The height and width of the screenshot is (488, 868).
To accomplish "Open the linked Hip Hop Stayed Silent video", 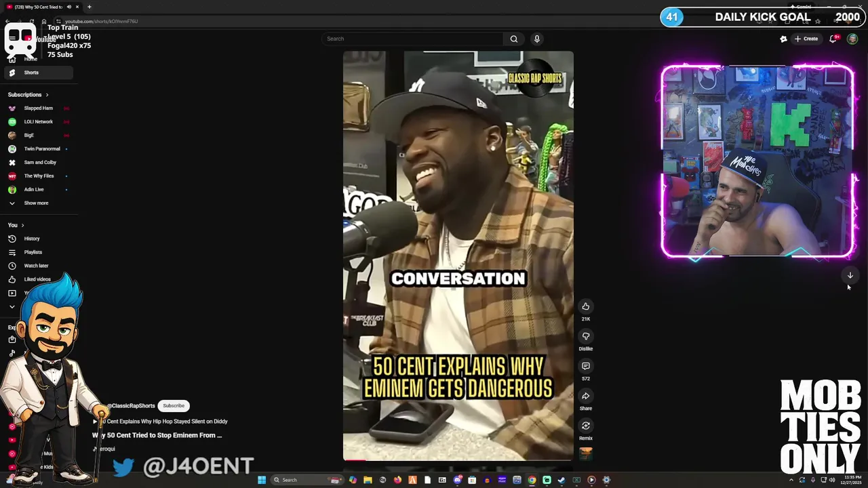I will pos(161,422).
